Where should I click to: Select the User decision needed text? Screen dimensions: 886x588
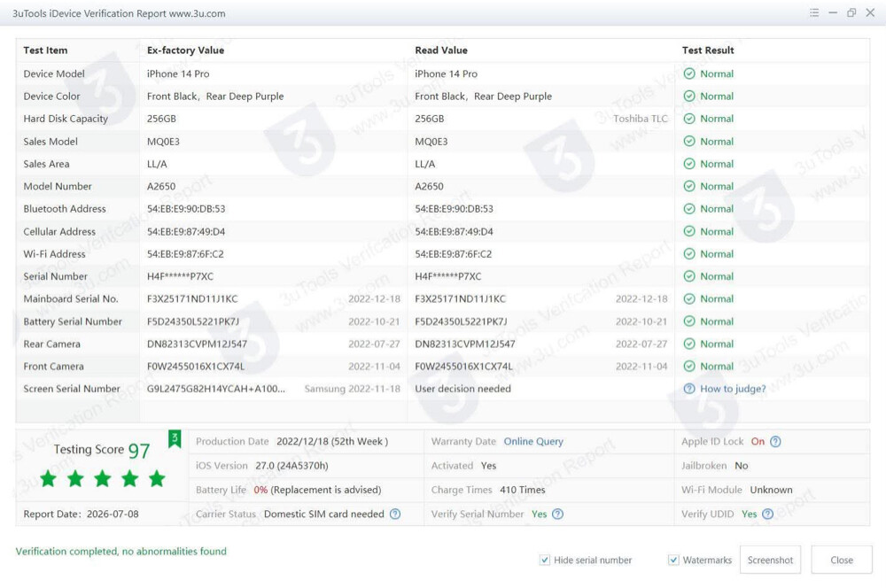pos(462,389)
